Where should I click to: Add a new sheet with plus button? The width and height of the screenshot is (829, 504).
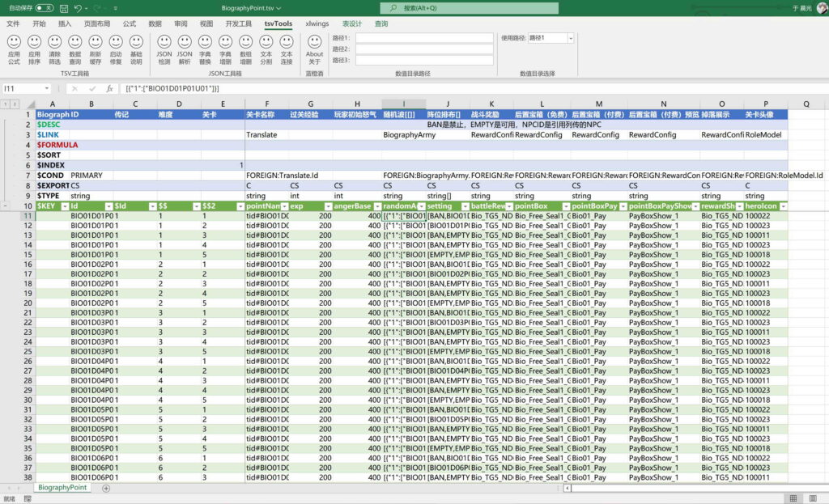tap(106, 489)
